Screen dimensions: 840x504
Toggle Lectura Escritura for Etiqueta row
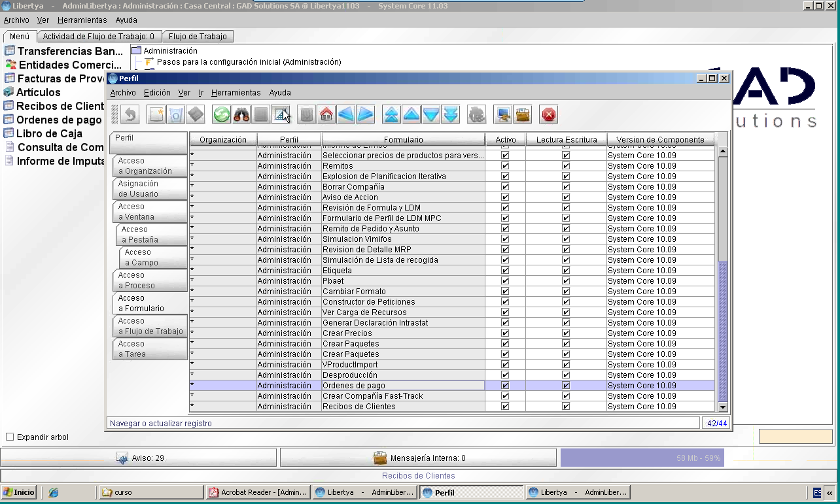coord(566,271)
